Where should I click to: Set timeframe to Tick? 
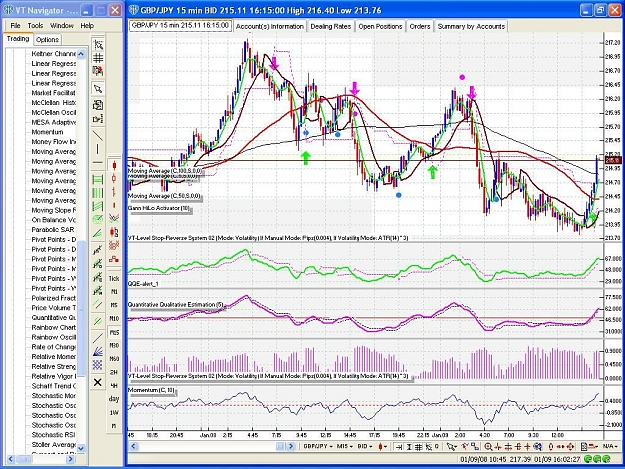coord(114,279)
